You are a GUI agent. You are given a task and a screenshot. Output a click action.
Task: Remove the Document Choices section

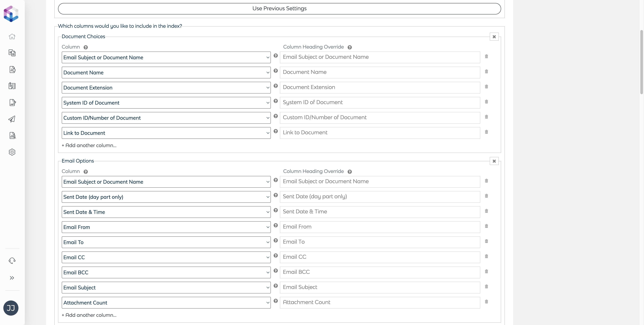click(494, 37)
